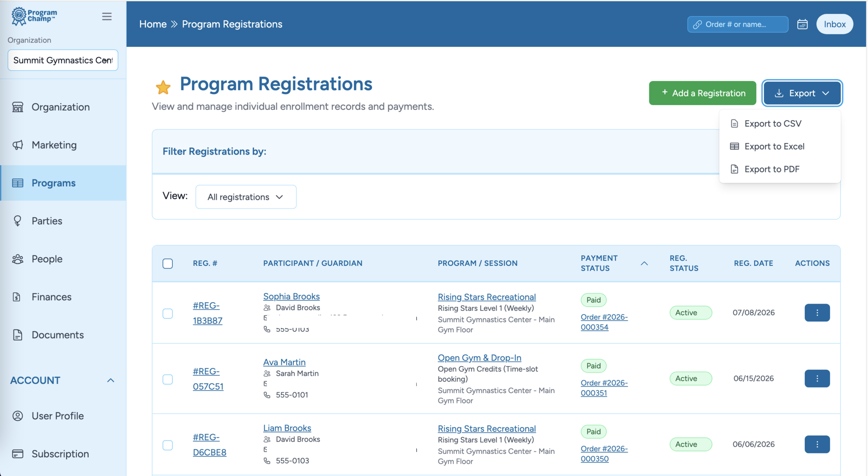Check the box for #REG-057C51 row
Viewport: 868px width, 476px height.
point(168,379)
